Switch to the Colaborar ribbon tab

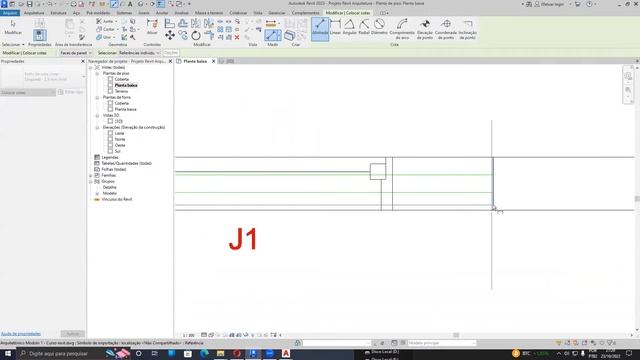coord(238,13)
